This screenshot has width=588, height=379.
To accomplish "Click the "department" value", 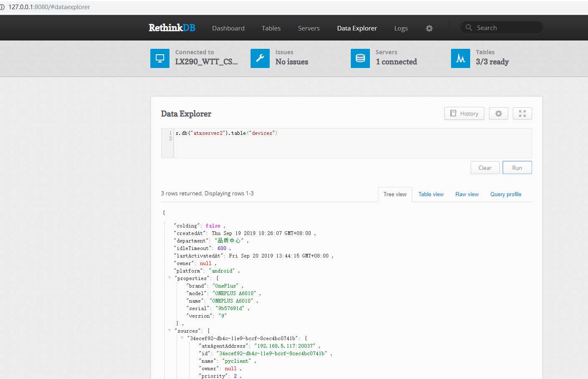I will [229, 241].
